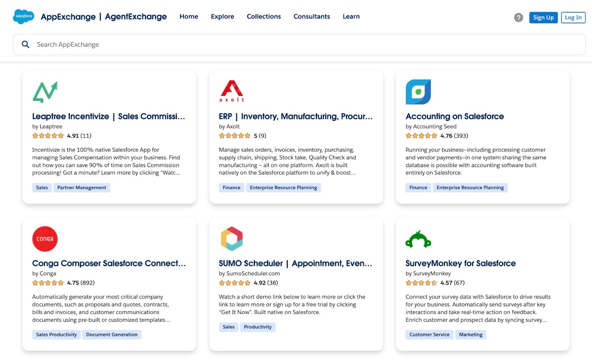Open the Conga Composer Salesforce Connect listing title
592x364 pixels.
(109, 263)
